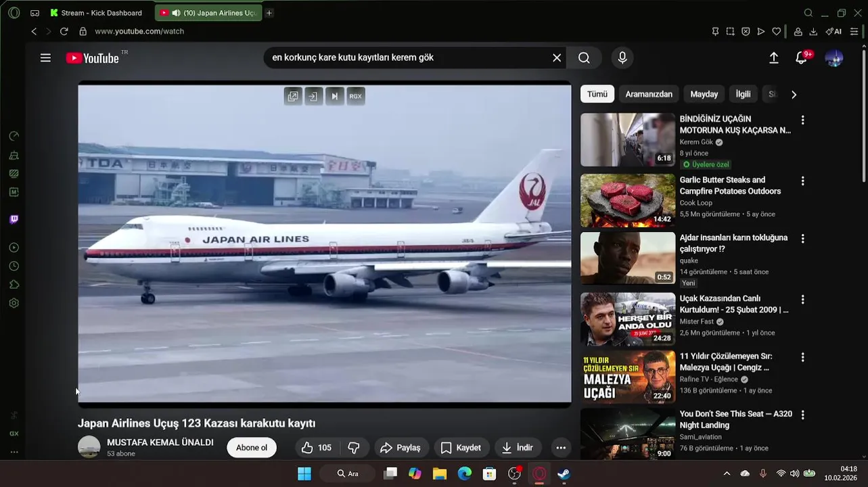
Task: Open options for Ajdar insanları video
Action: [x=803, y=239]
